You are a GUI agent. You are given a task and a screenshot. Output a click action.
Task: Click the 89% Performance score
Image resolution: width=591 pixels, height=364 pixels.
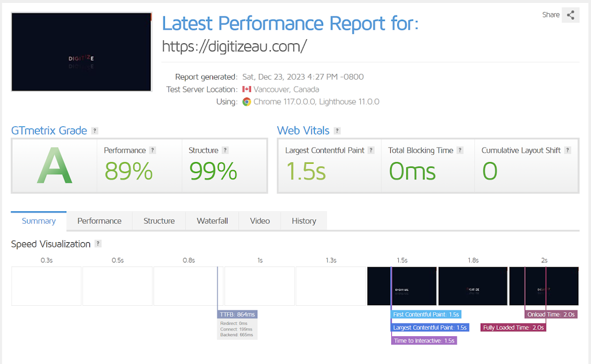point(129,171)
